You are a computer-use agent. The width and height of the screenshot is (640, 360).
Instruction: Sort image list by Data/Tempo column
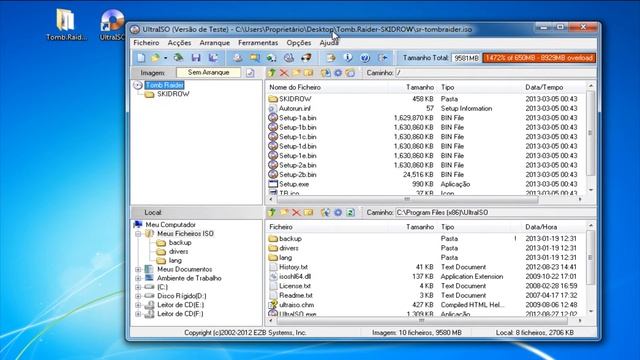tap(544, 87)
